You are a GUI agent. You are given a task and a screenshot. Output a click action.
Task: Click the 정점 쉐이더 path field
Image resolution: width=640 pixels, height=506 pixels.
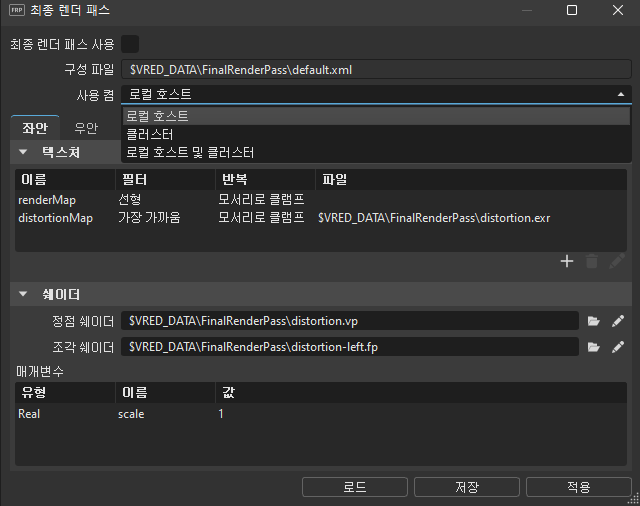[x=350, y=321]
